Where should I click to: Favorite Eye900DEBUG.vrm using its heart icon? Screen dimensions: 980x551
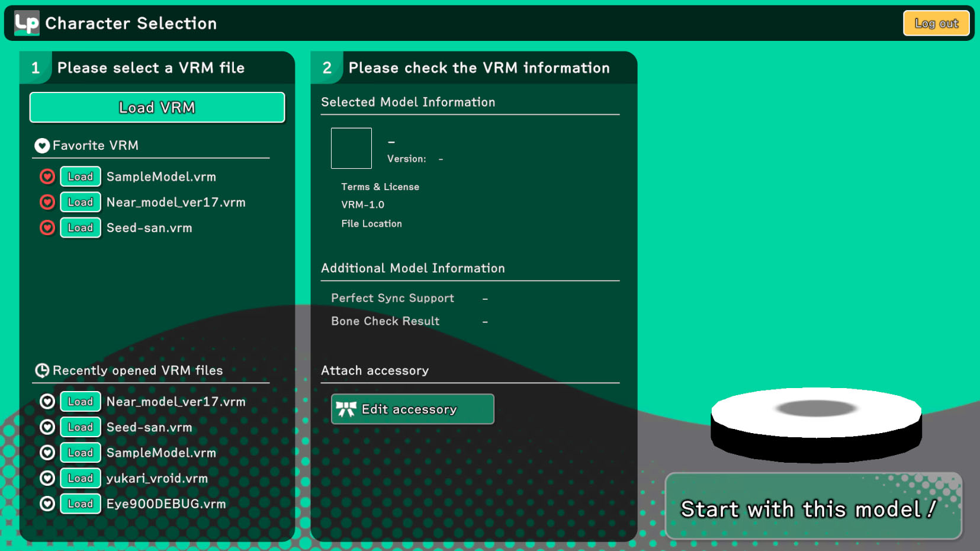[47, 504]
